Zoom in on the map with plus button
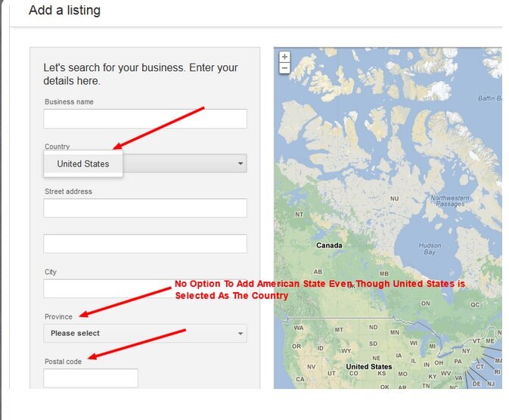This screenshot has width=509, height=420. (x=284, y=57)
